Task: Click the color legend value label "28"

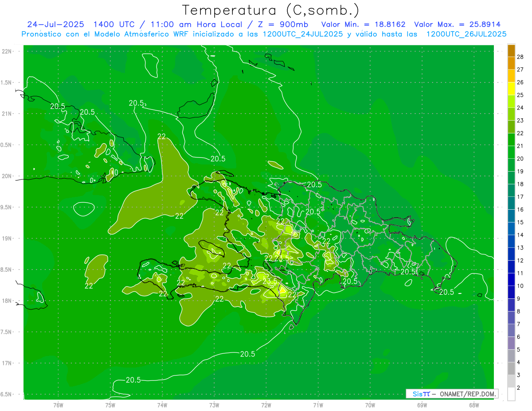Action: click(x=520, y=57)
